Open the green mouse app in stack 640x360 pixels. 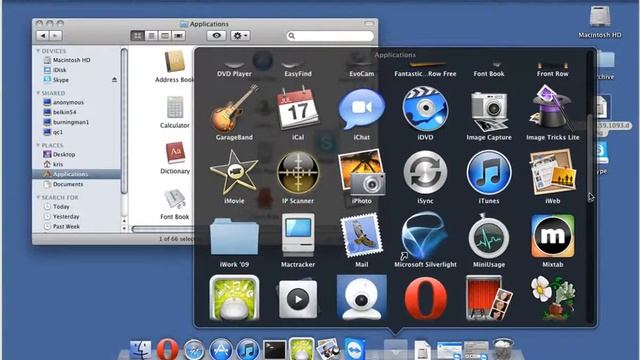(234, 298)
